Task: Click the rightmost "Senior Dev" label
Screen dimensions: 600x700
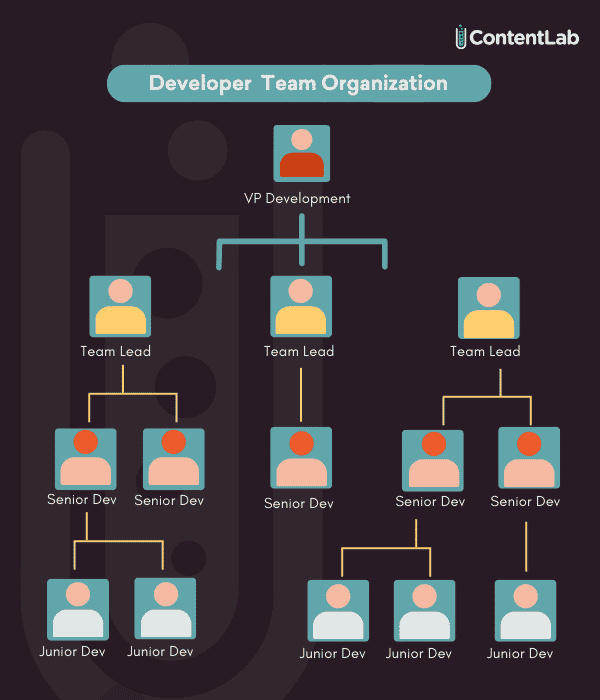Action: coord(525,502)
